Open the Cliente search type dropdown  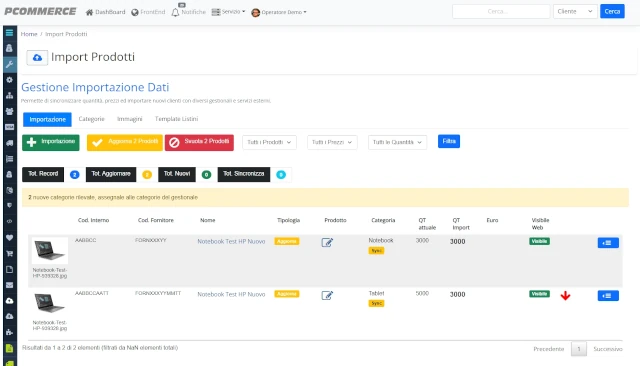[575, 11]
